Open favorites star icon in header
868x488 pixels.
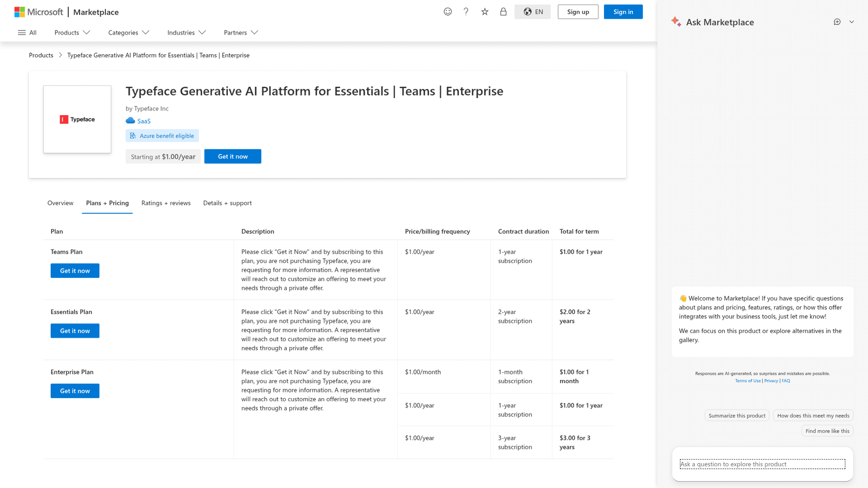[485, 12]
